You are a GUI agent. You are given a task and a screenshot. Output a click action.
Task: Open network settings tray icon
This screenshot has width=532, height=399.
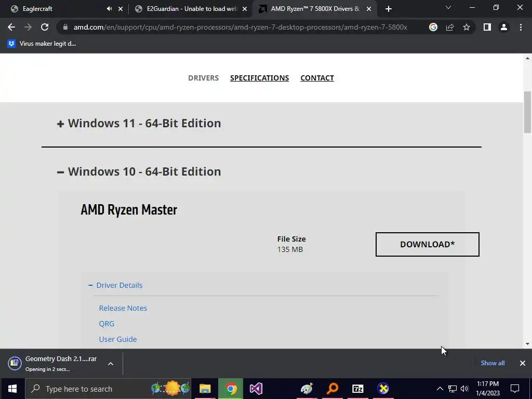pos(453,389)
